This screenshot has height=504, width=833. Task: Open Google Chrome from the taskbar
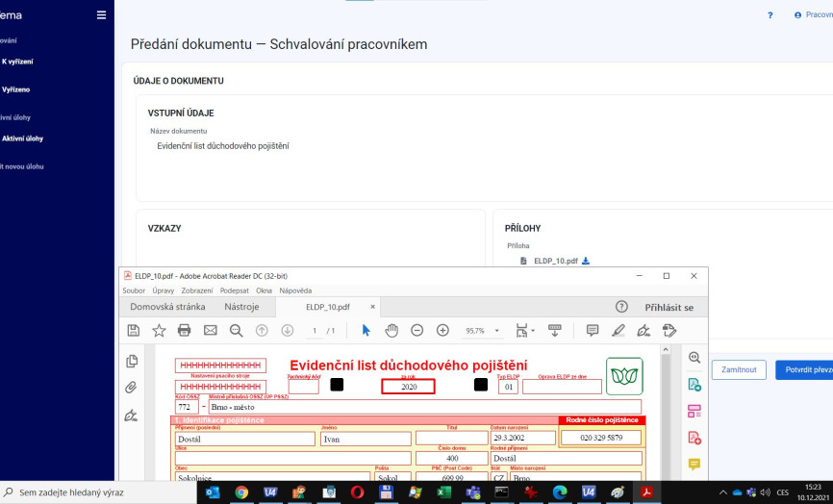(241, 492)
